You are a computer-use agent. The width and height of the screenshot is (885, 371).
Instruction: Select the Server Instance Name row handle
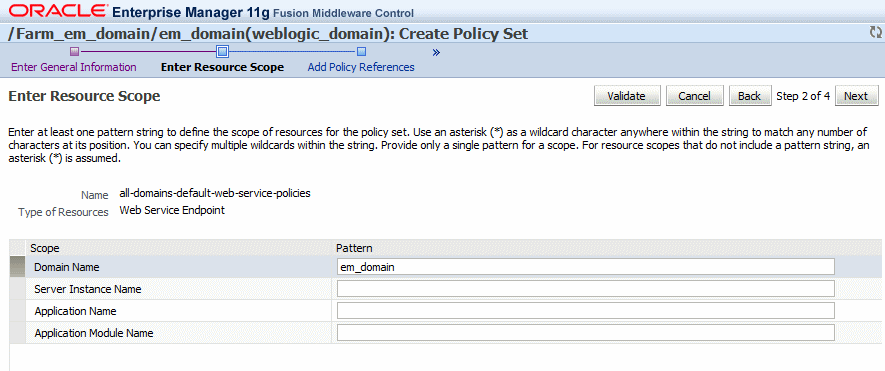[17, 289]
